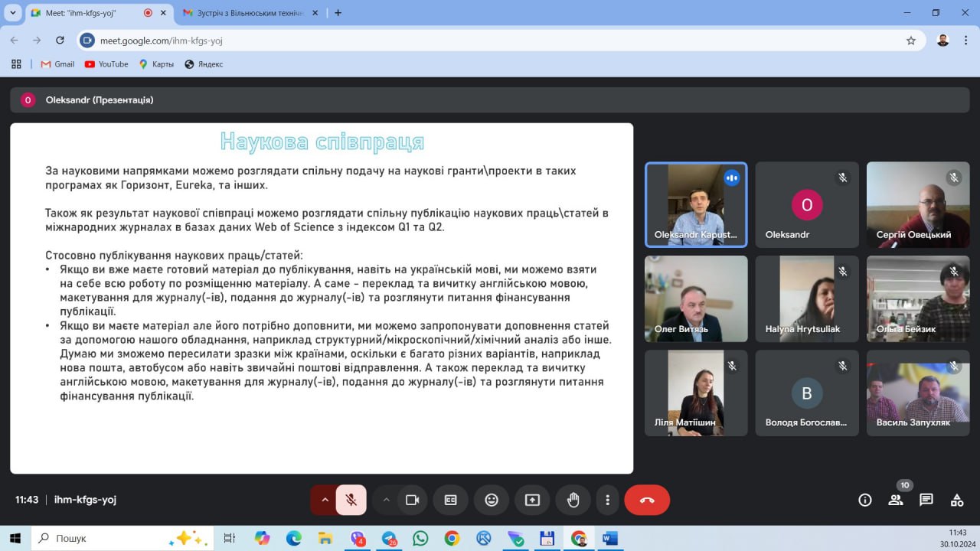Open meeting details info icon

[x=865, y=500]
